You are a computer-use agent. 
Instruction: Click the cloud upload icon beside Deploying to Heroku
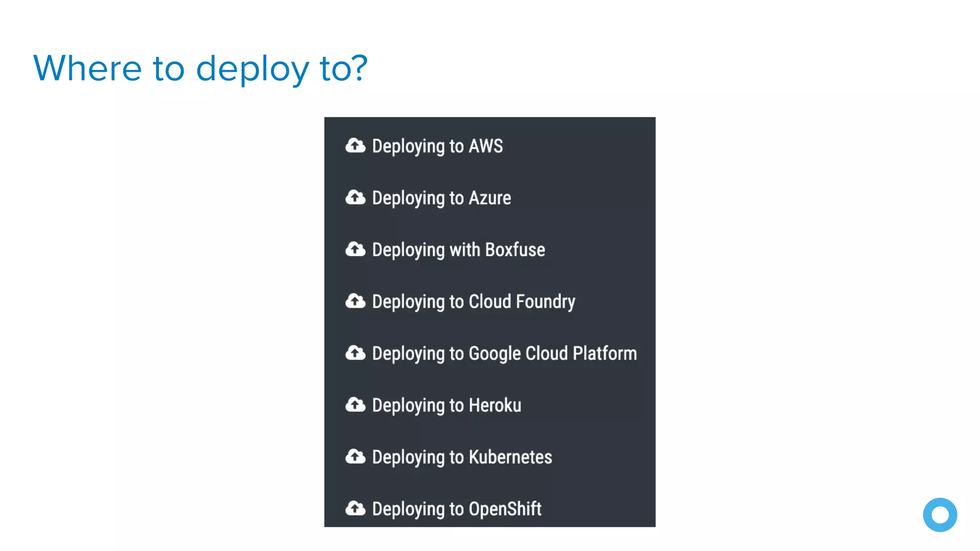coord(355,405)
